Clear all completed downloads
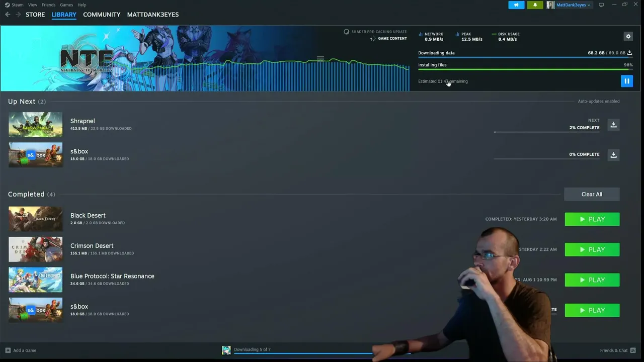The width and height of the screenshot is (644, 362). click(592, 194)
